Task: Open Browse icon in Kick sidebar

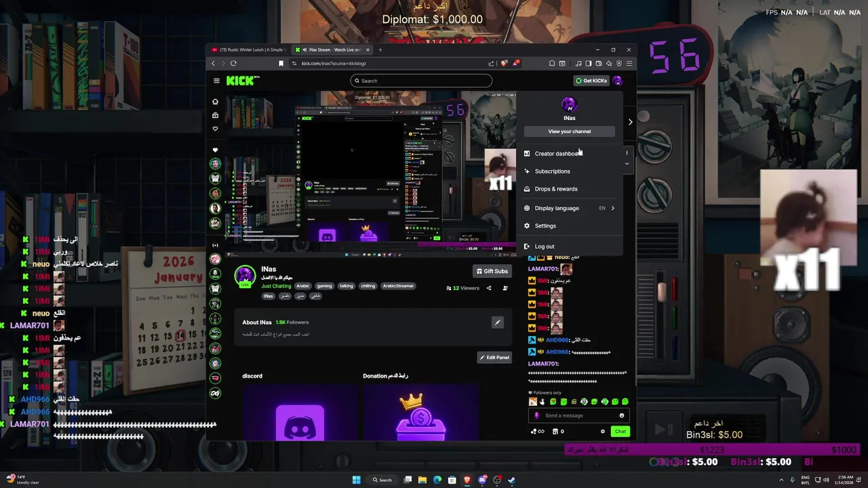Action: click(215, 115)
